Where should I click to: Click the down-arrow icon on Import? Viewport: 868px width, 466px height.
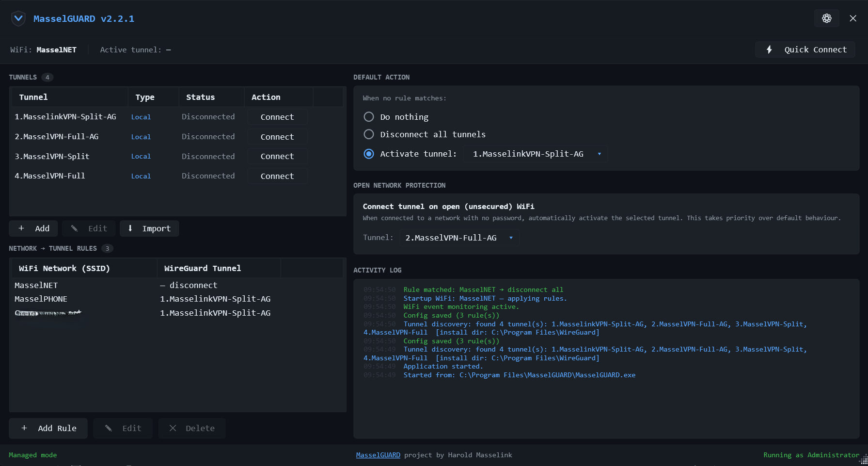[130, 228]
